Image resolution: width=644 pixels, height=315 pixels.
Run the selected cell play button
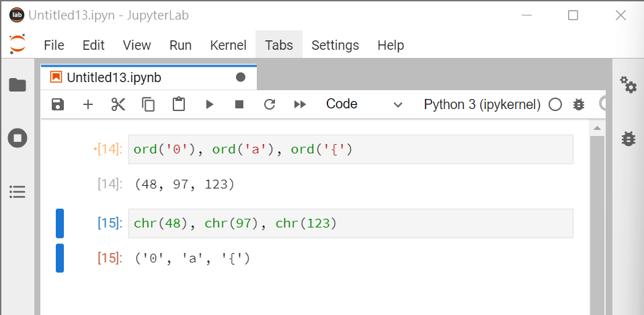(x=210, y=104)
